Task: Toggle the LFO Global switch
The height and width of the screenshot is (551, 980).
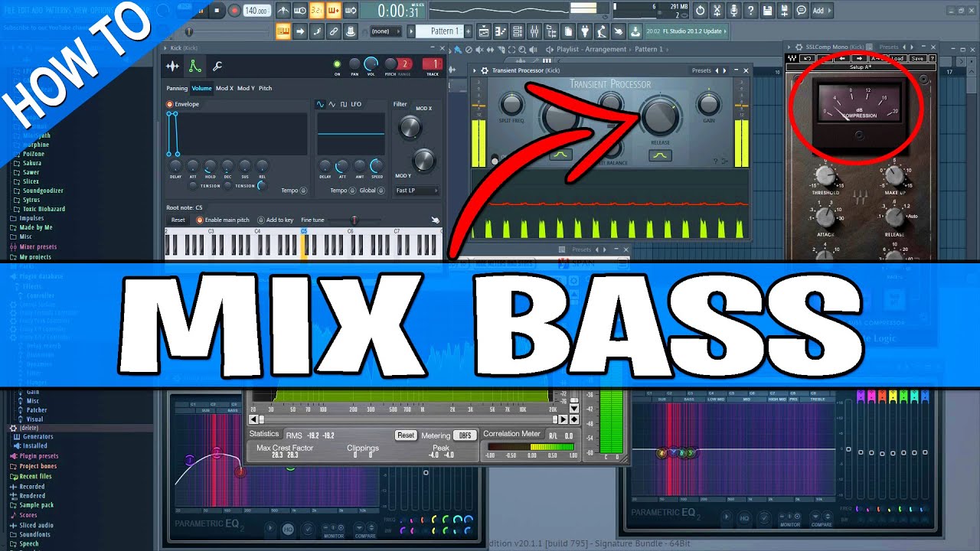Action: [x=381, y=191]
